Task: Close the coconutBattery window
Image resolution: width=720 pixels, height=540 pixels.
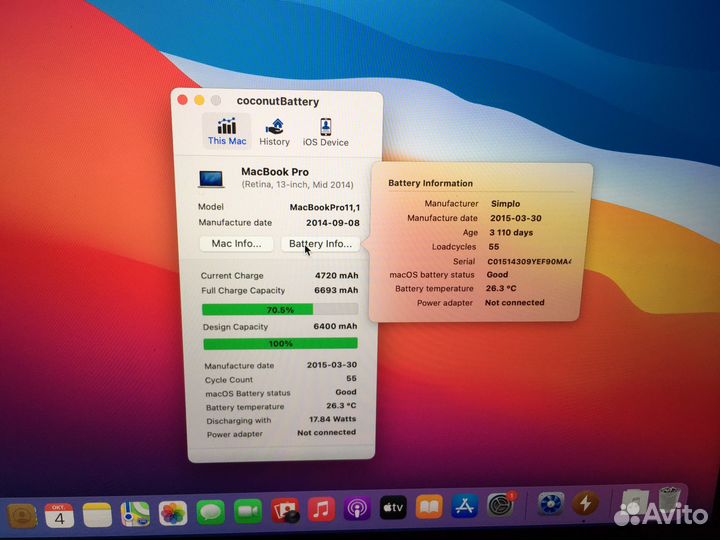Action: 182,100
